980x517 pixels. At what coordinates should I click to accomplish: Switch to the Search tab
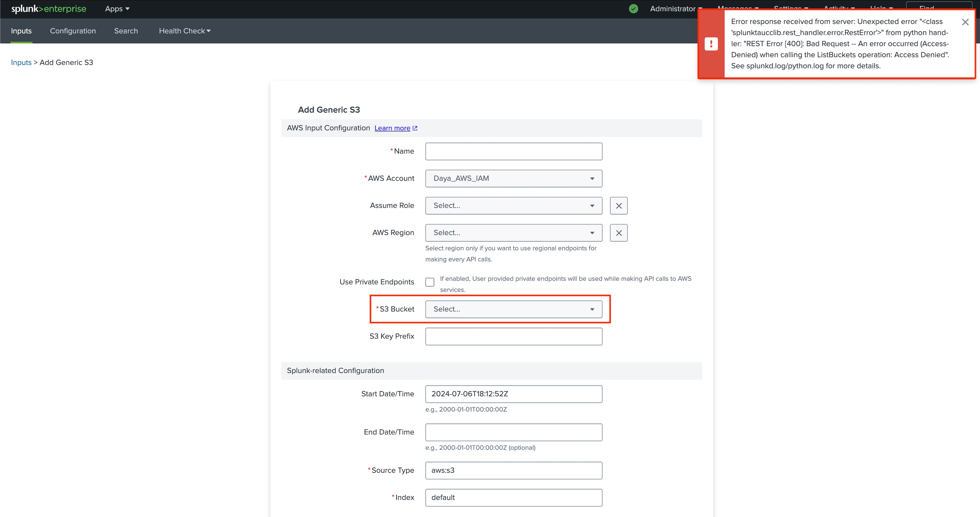[126, 31]
